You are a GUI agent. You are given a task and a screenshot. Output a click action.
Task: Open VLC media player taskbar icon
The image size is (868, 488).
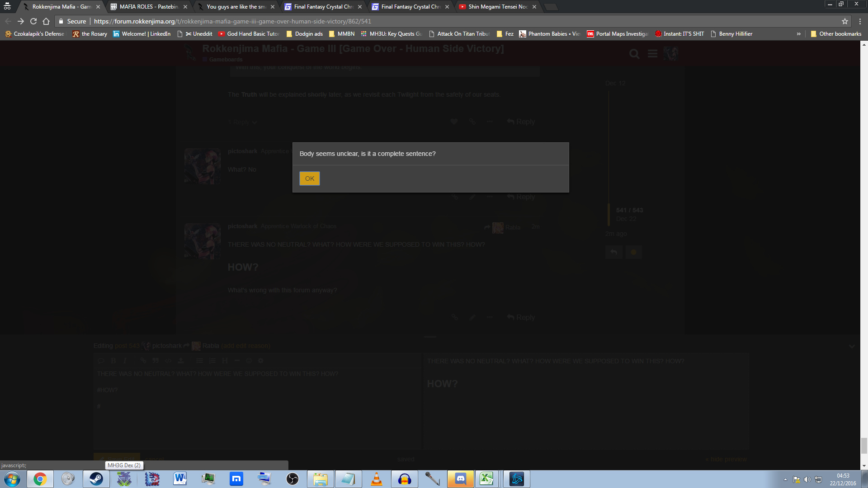[x=376, y=479]
